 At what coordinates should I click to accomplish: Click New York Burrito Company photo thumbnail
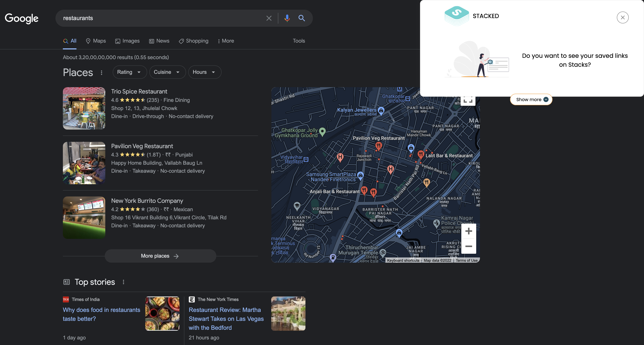[x=84, y=218]
